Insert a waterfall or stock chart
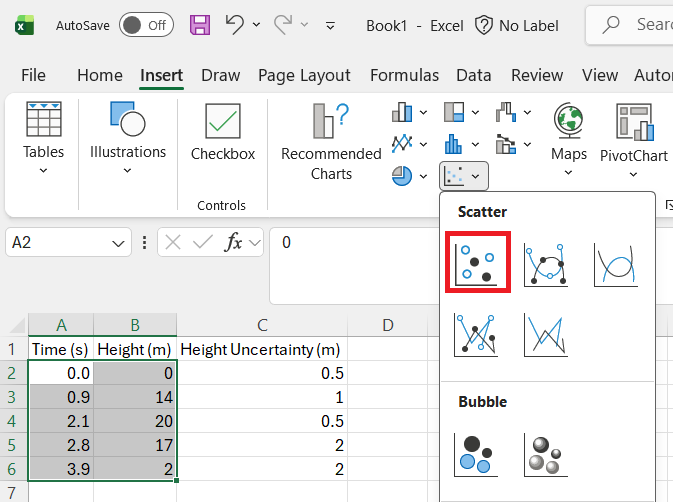This screenshot has height=502, width=673. click(506, 112)
